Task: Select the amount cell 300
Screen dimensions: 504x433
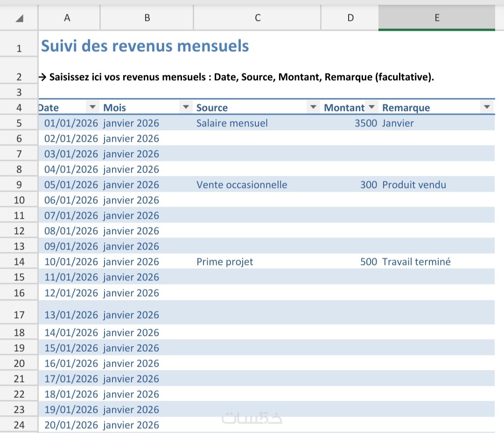Action: 350,184
